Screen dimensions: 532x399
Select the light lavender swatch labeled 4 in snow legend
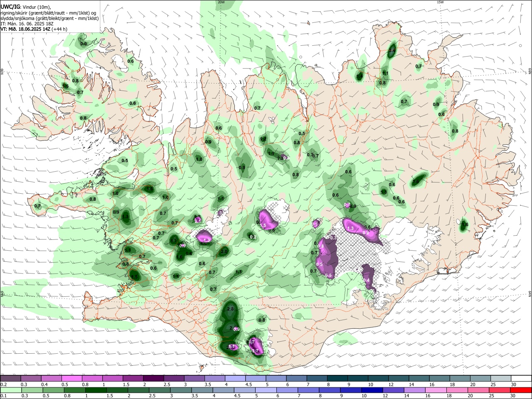(235, 378)
